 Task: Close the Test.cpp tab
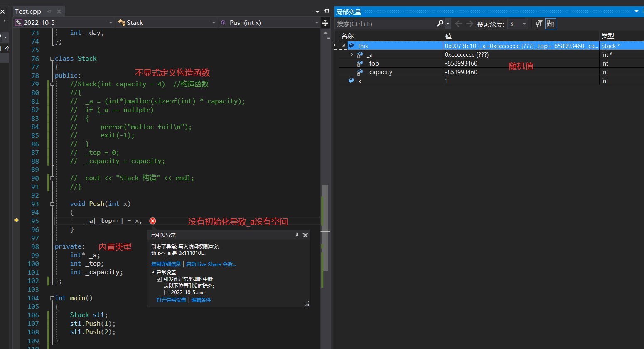[59, 12]
